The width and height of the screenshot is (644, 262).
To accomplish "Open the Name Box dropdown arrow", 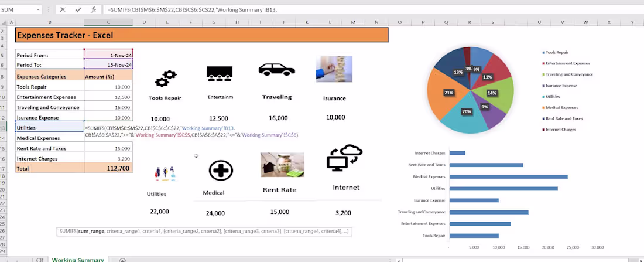I will point(38,9).
